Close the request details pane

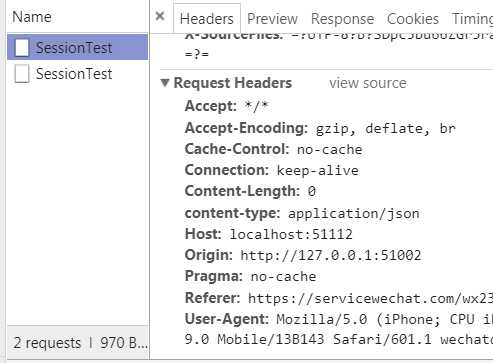point(160,16)
